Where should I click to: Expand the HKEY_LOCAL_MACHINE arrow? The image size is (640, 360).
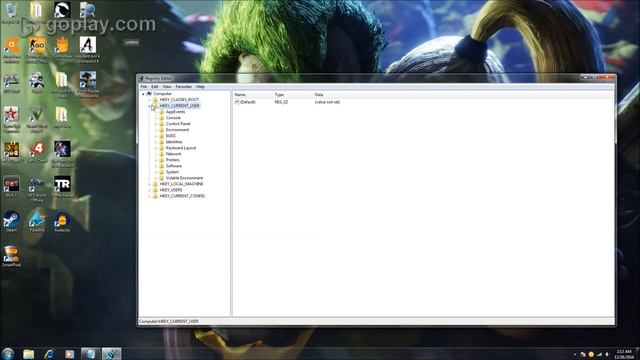coord(150,184)
